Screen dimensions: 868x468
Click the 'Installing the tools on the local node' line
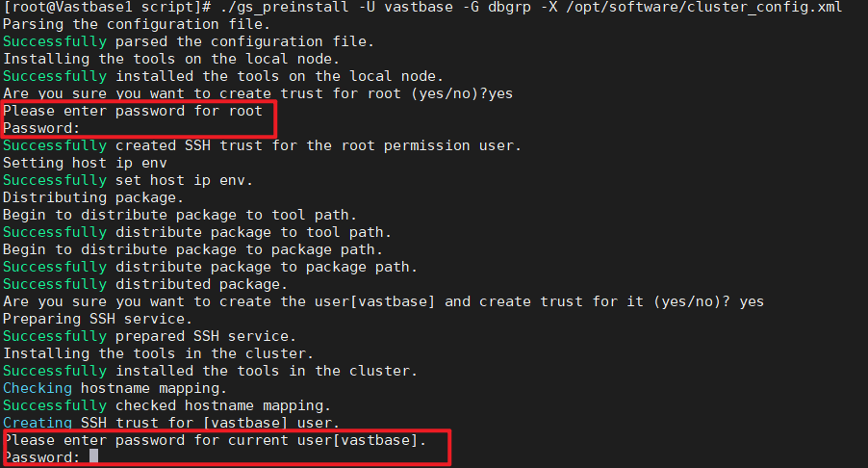[x=171, y=59]
